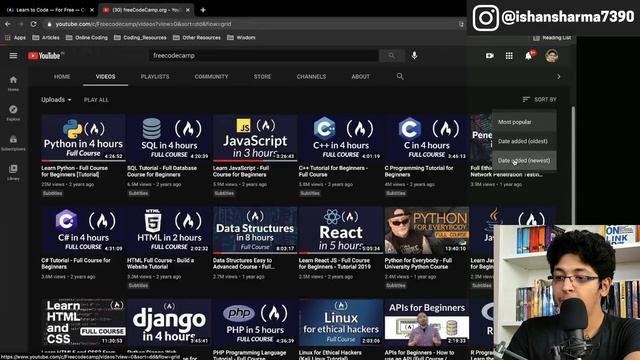This screenshot has height=360, width=640.
Task: Click the browser address bar
Action: point(253,24)
